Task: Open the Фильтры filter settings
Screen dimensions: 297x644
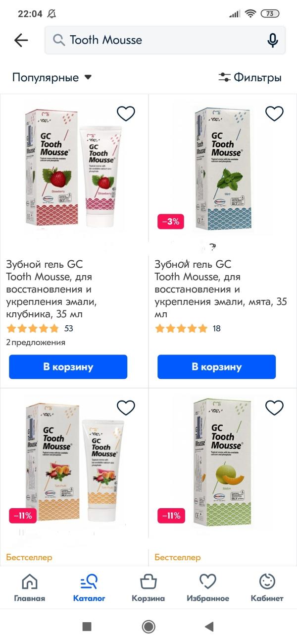Action: (250, 77)
